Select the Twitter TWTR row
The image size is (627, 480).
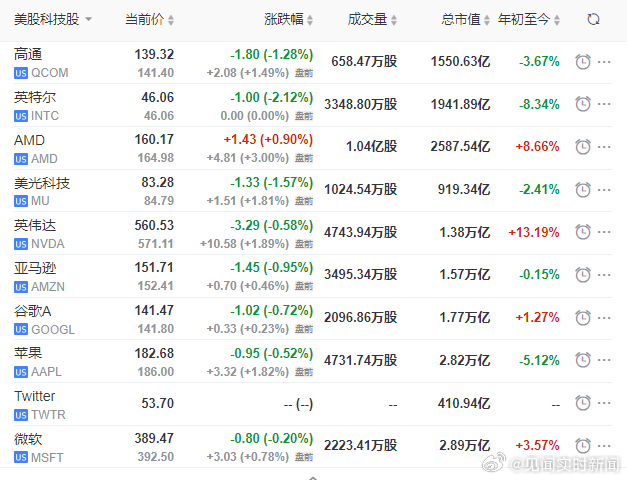click(x=313, y=404)
